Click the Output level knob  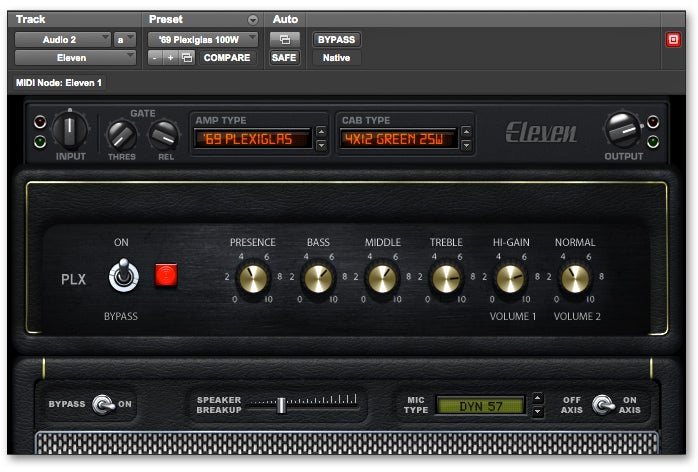pos(623,130)
